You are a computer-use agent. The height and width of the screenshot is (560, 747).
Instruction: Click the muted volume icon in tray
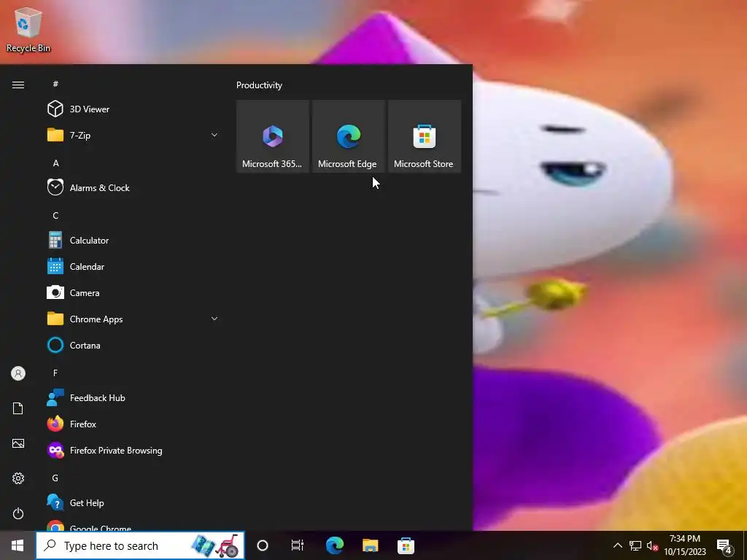pyautogui.click(x=652, y=545)
